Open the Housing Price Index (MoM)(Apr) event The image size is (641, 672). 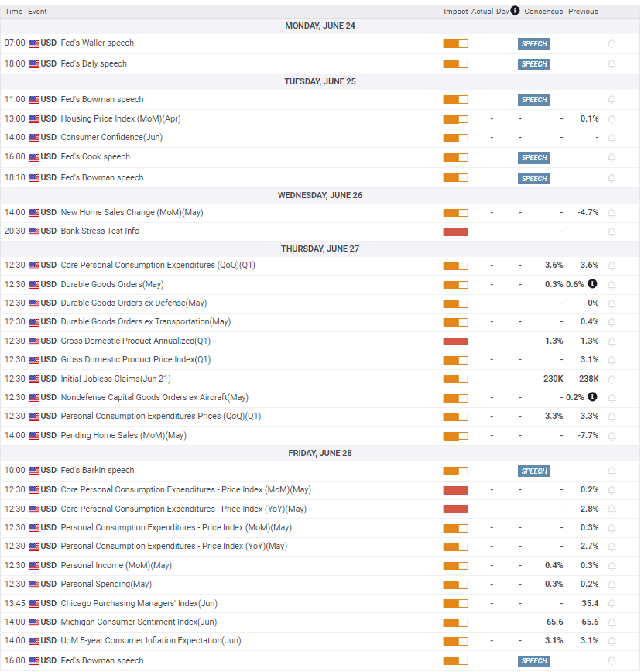[x=121, y=118]
